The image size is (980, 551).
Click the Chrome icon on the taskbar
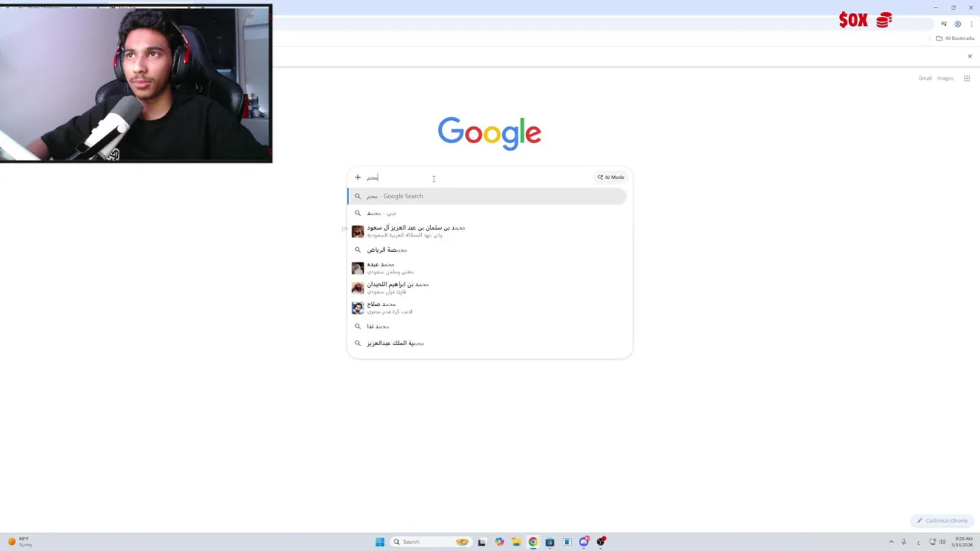(533, 542)
